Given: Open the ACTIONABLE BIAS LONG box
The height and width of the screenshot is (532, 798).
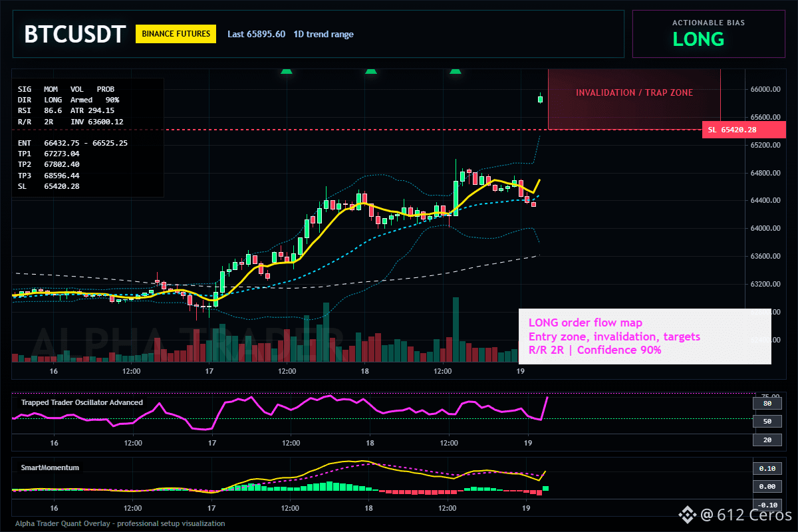Looking at the screenshot, I should click(x=708, y=34).
